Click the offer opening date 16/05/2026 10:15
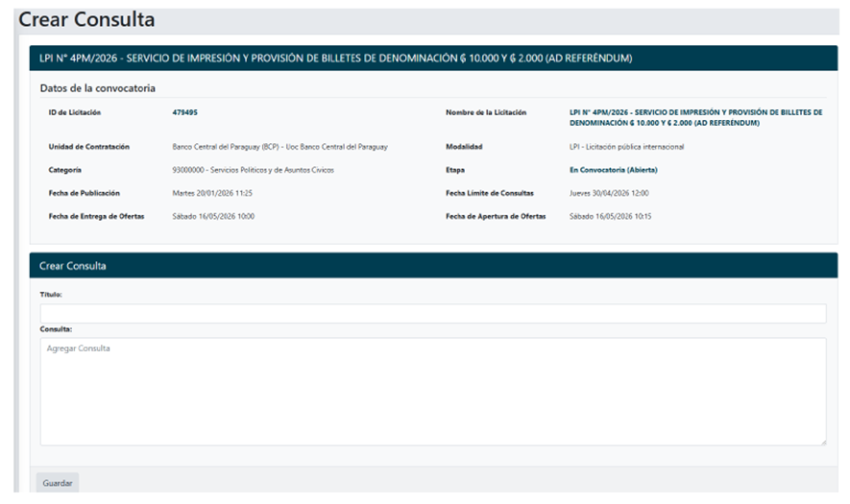Screen dimensions: 850x504 [x=610, y=216]
